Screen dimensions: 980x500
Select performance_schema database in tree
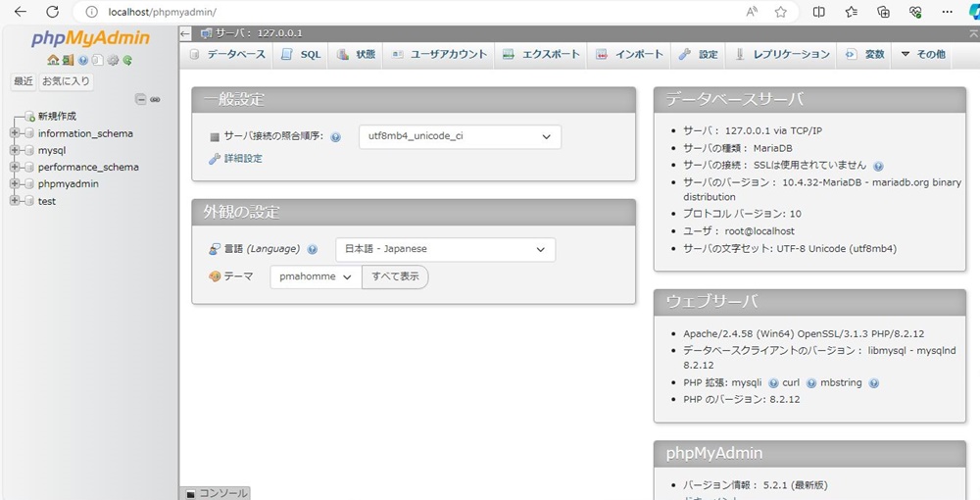click(88, 167)
